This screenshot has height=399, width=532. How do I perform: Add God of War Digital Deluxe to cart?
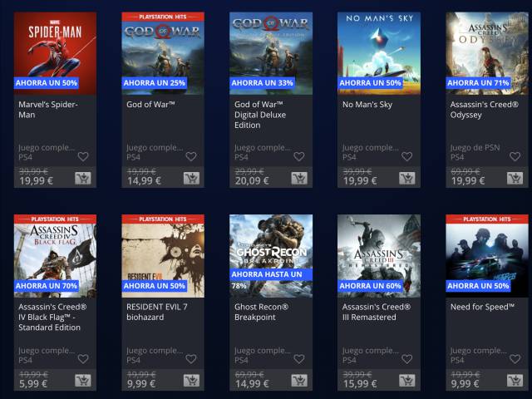tap(299, 178)
